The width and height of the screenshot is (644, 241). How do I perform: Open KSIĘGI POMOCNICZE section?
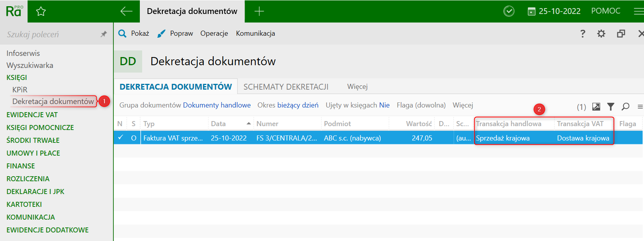click(40, 128)
